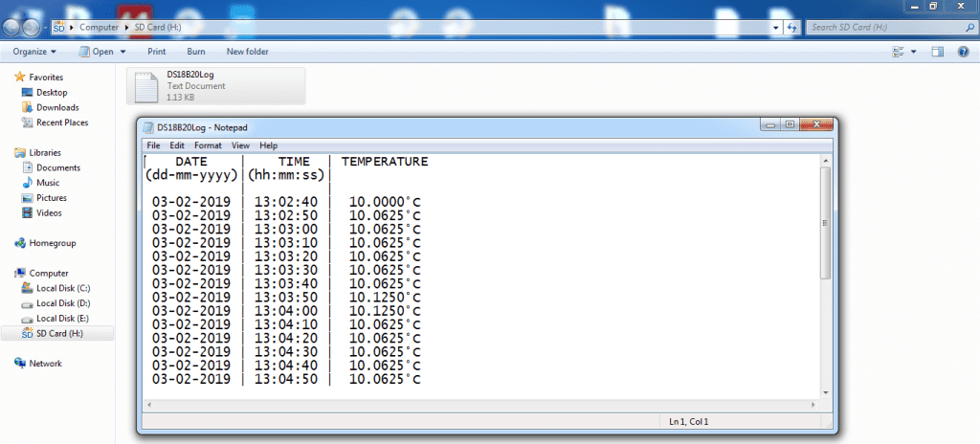Click the Computer icon in sidebar

[20, 274]
